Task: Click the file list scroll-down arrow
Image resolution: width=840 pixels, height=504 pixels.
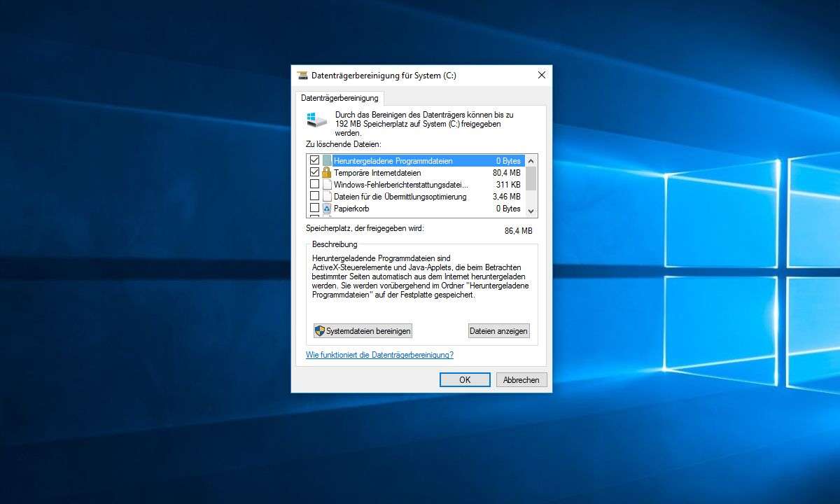Action: (531, 211)
